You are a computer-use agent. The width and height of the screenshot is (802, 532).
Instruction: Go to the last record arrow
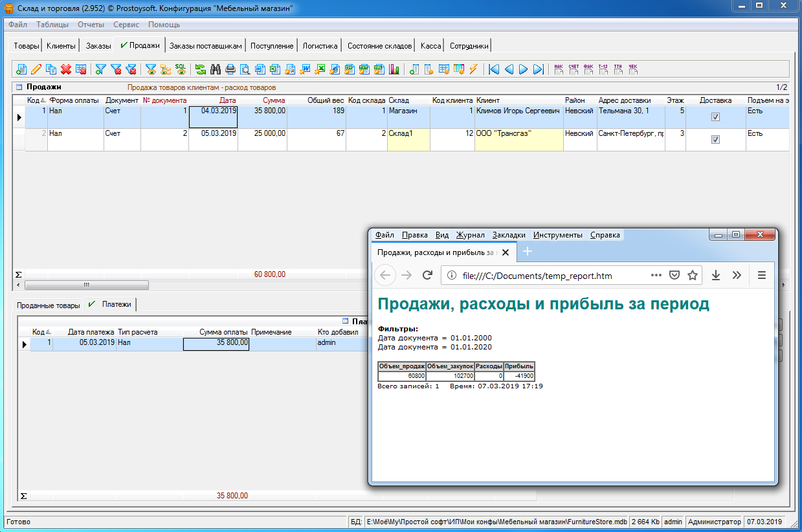(538, 69)
